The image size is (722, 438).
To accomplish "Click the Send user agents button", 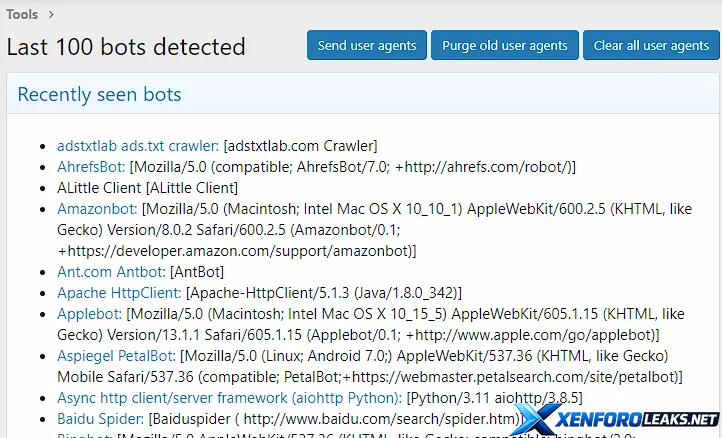I will [x=367, y=46].
